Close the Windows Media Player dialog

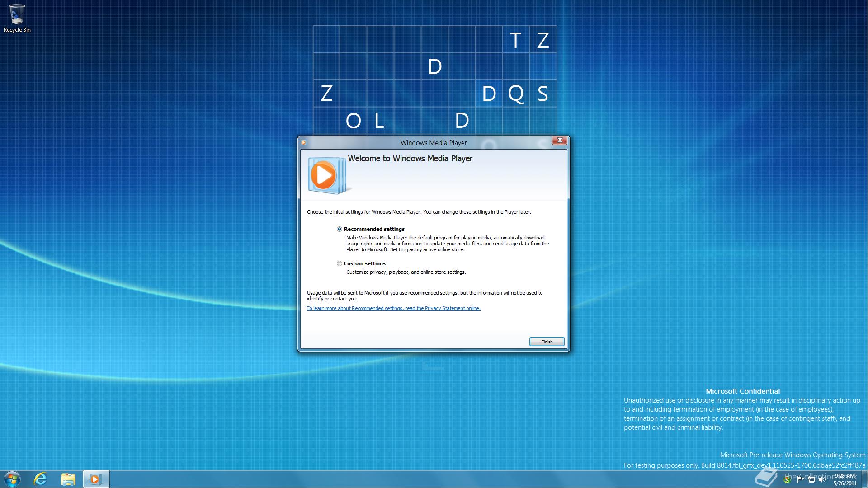(x=560, y=141)
